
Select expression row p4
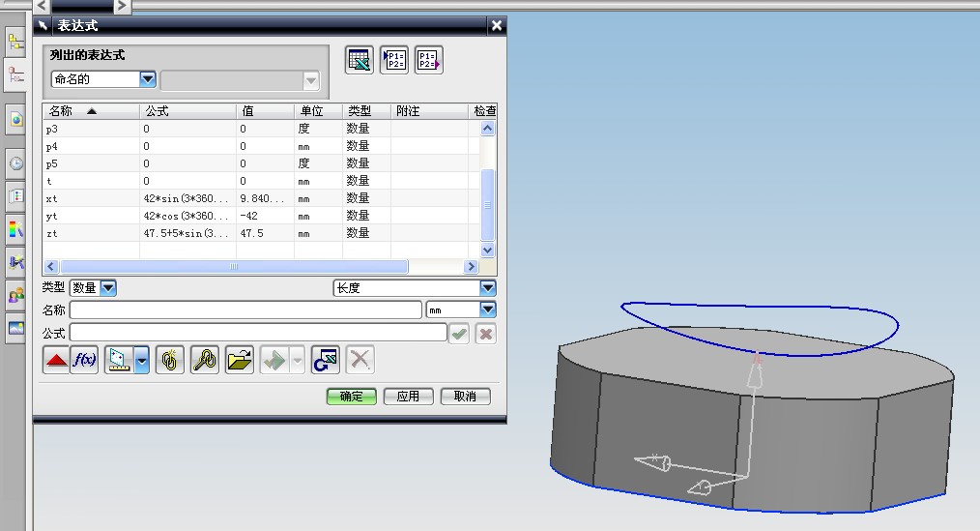(x=261, y=146)
